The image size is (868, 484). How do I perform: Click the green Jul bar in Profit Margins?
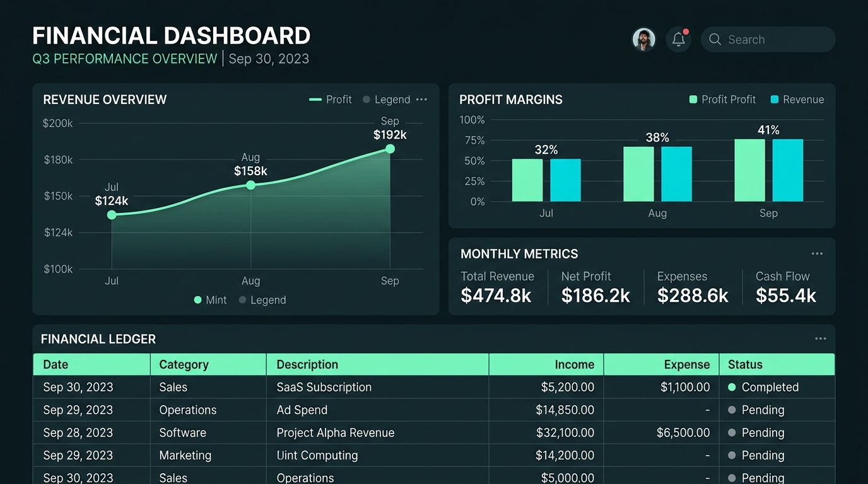pyautogui.click(x=527, y=180)
